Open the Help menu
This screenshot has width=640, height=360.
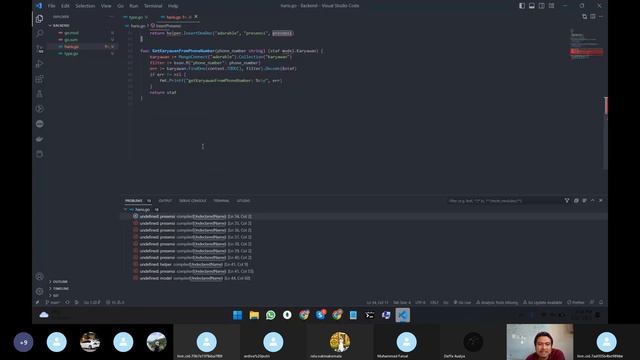[x=173, y=6]
